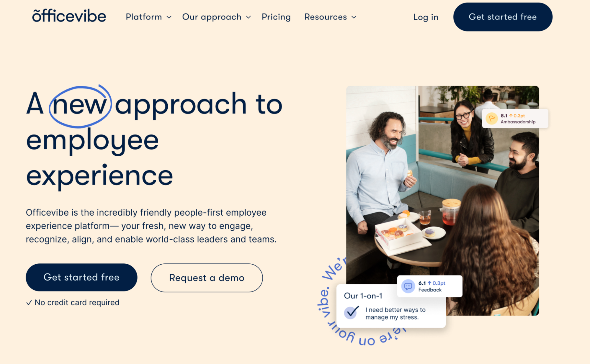Open the Platform menu item
This screenshot has width=590, height=364.
(144, 17)
